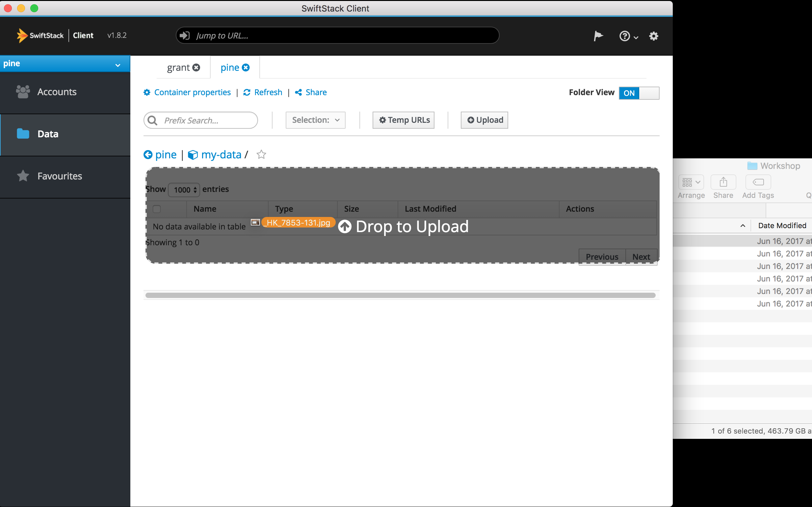
Task: Open the flag notifications icon
Action: (598, 36)
